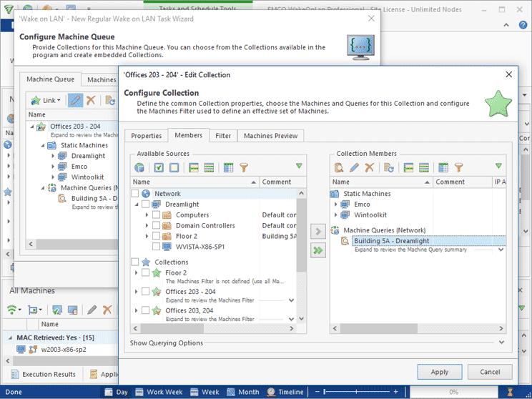
Task: Click the Apply button
Action: click(439, 372)
